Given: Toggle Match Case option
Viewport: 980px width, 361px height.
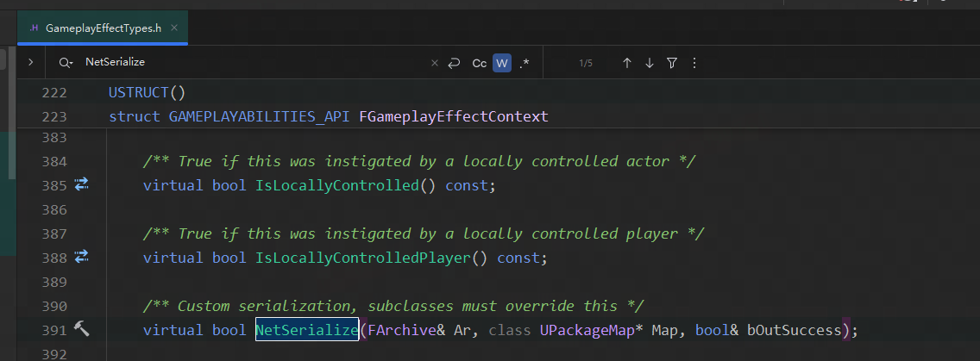Looking at the screenshot, I should click(x=480, y=63).
